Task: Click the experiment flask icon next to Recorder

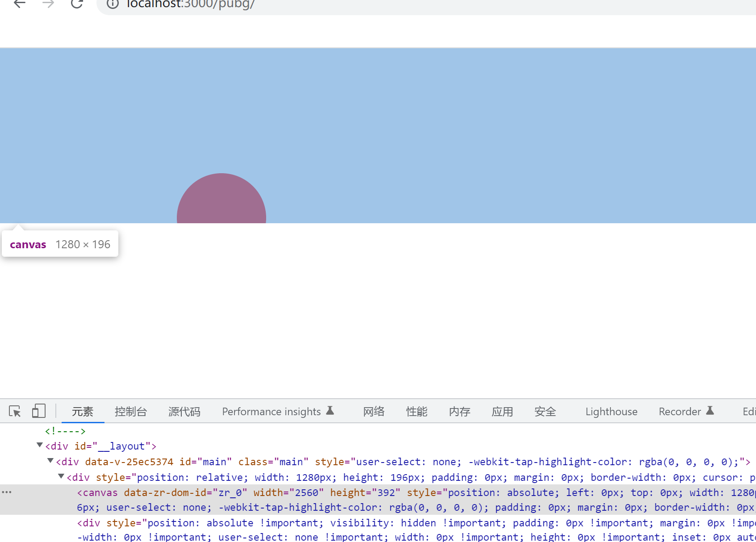Action: pos(710,411)
